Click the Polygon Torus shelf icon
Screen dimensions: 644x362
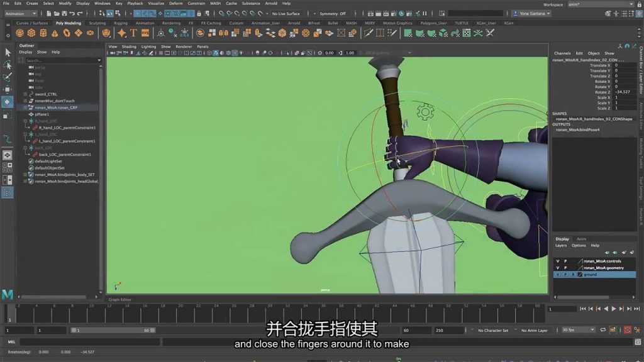(67, 33)
